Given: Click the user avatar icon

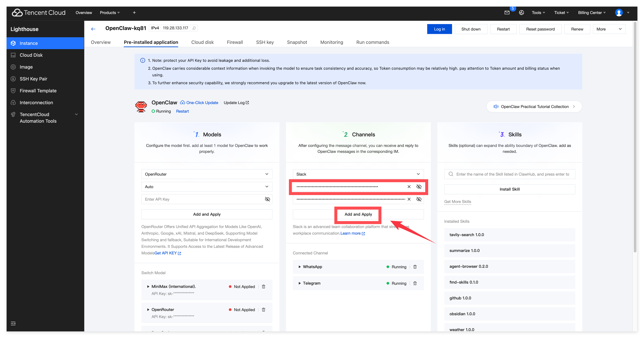Looking at the screenshot, I should (619, 13).
